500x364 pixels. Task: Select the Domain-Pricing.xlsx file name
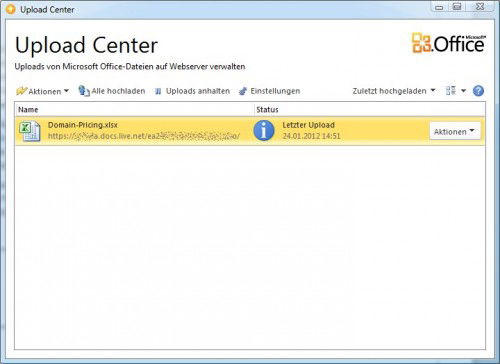(x=83, y=125)
